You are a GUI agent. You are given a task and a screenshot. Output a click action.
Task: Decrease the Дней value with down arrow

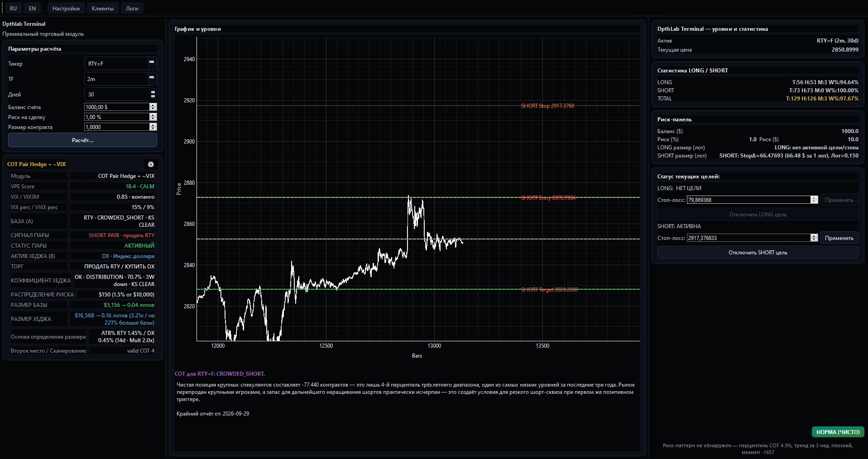153,96
